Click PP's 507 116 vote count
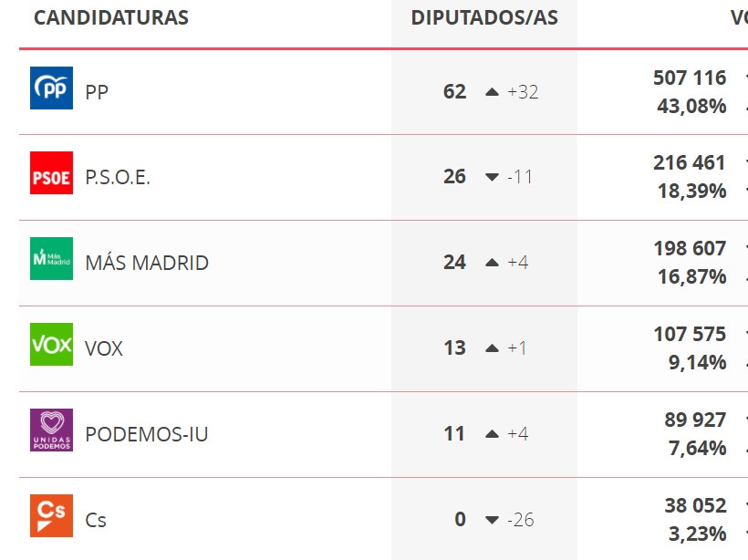Screen dimensions: 748x560 690,78
